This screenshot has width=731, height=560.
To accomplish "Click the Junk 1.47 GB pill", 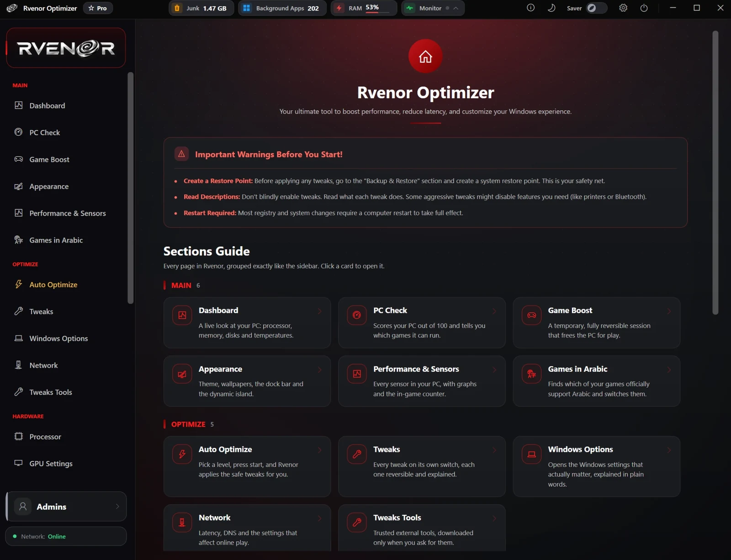I will pyautogui.click(x=201, y=8).
